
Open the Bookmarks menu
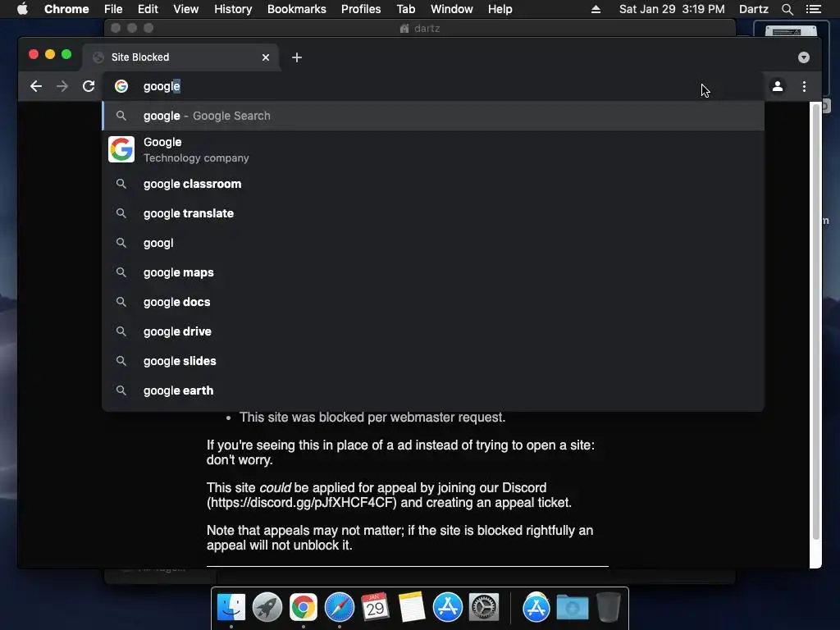297,9
